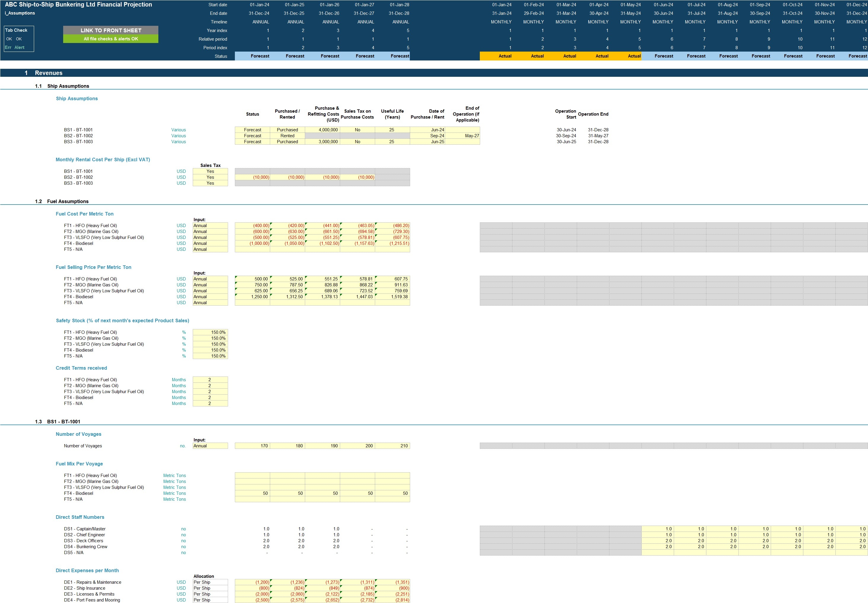Select the 01-Dec-24 monthly start date

coord(857,5)
